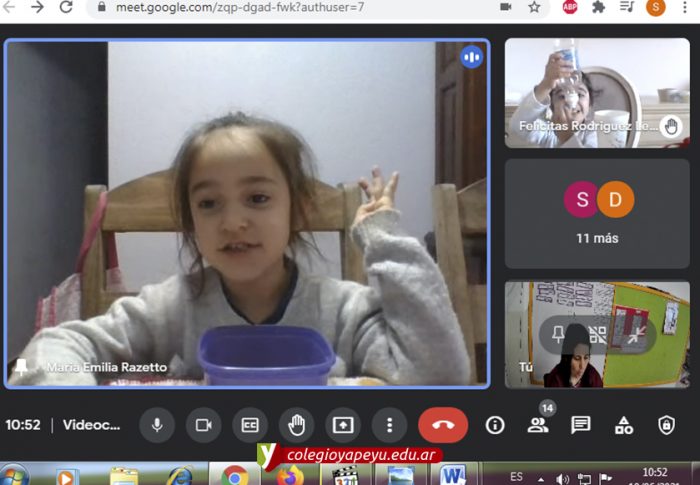Screen dimensions: 700x485
Task: Open host controls shield icon
Action: coord(666,425)
